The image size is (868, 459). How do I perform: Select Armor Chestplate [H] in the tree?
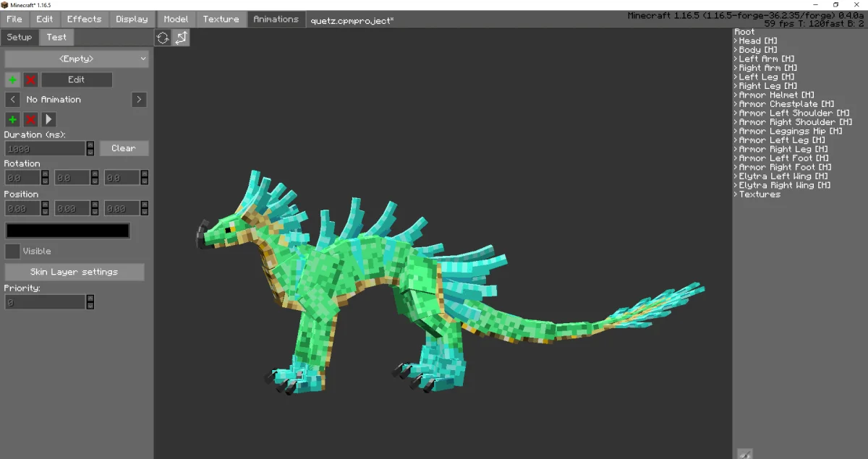point(786,104)
